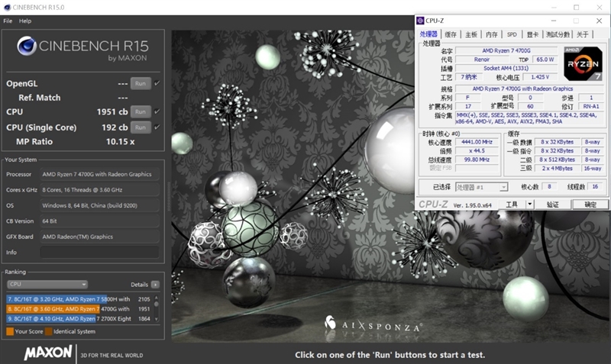Click the MAXON logo at the bottom left
Screen dimensions: 611x364
click(x=48, y=353)
